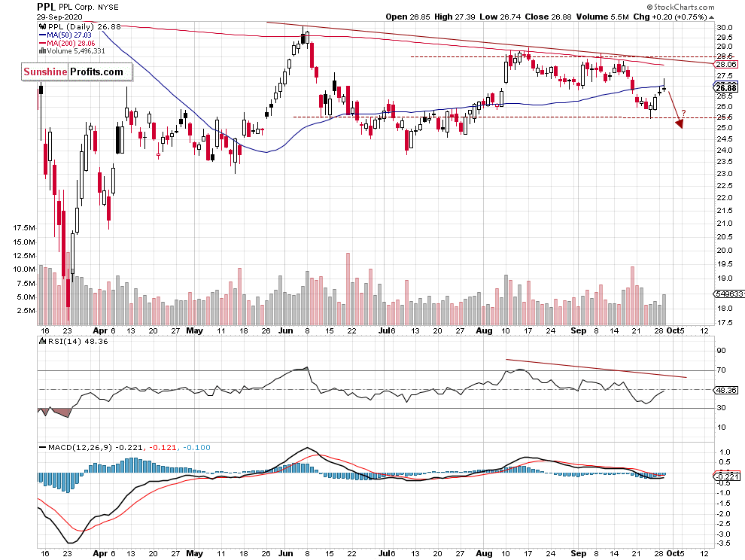Click the -2.5 label on MACD axis
Viewport: 745px width, 560px height.
click(724, 524)
